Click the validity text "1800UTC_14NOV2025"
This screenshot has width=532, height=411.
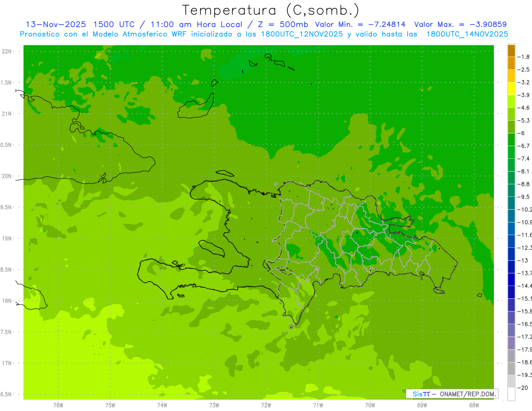click(x=466, y=34)
